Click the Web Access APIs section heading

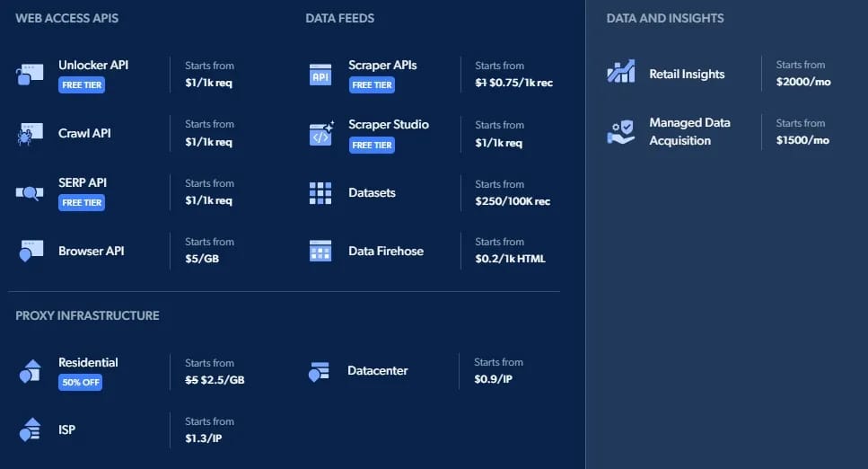pos(66,18)
